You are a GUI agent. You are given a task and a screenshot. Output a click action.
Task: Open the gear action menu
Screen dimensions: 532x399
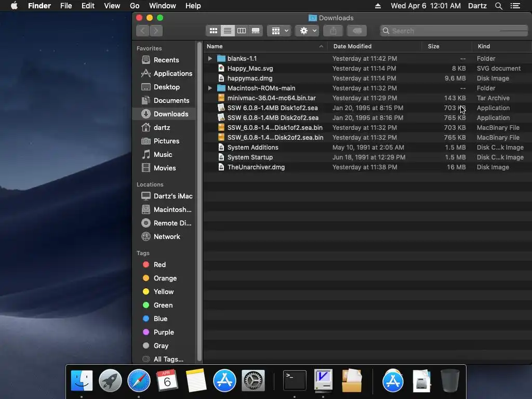(x=307, y=31)
